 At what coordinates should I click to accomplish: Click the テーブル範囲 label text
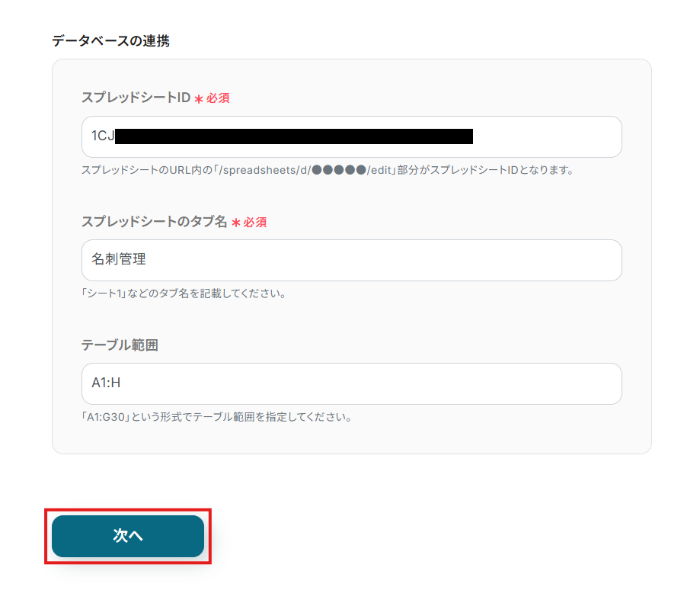pyautogui.click(x=120, y=345)
